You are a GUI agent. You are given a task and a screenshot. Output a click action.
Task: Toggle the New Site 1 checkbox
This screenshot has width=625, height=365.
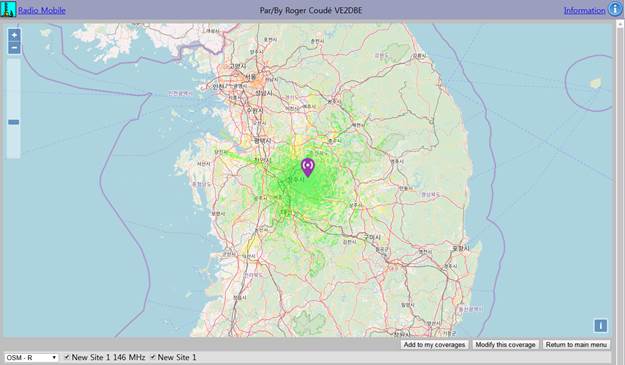tap(153, 357)
